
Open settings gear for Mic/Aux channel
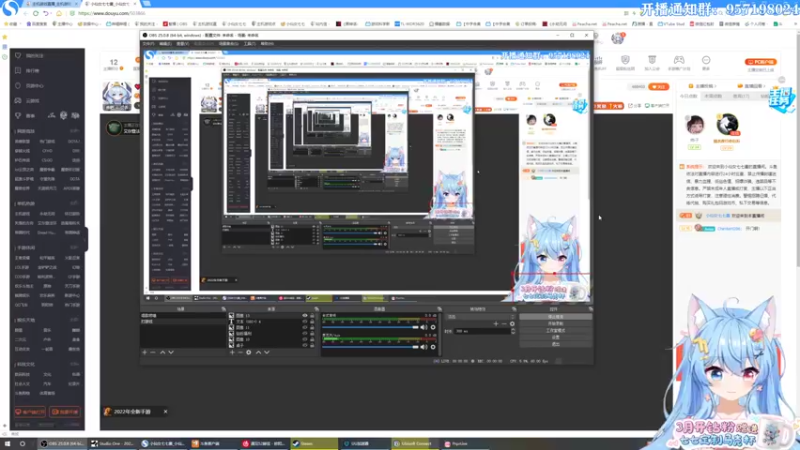(x=433, y=347)
